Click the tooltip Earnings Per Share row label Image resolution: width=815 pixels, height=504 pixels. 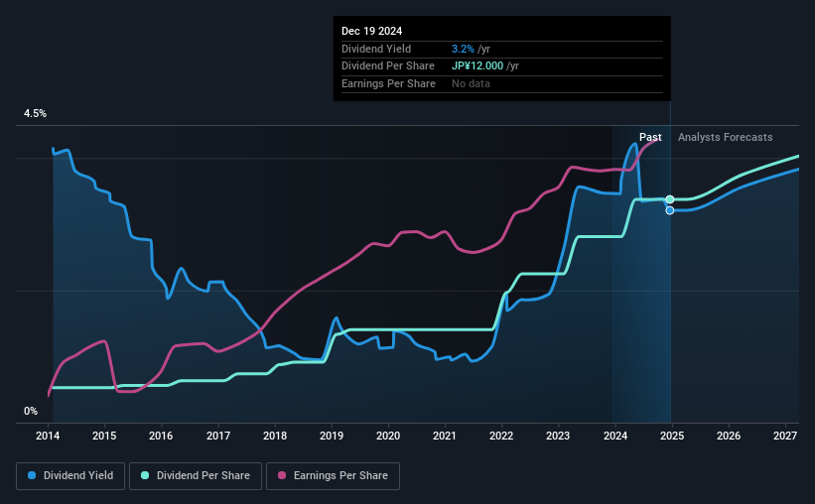coord(388,83)
